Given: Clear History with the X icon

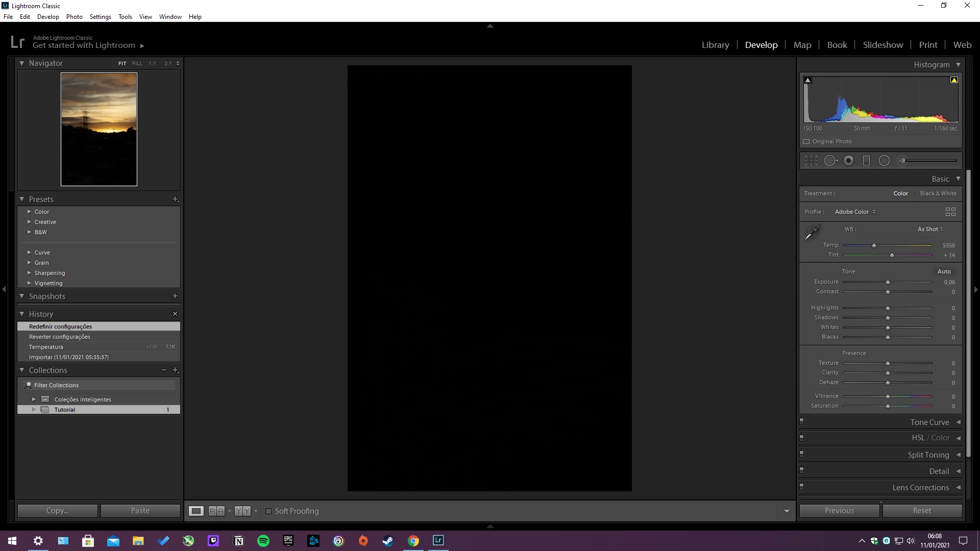Looking at the screenshot, I should (x=175, y=314).
